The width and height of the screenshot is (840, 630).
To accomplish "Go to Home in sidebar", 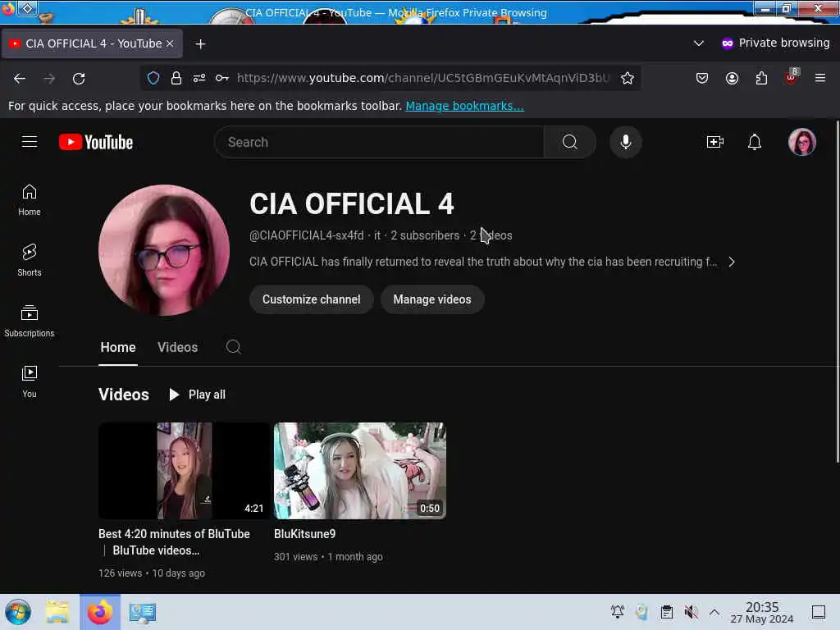I will coord(30,200).
